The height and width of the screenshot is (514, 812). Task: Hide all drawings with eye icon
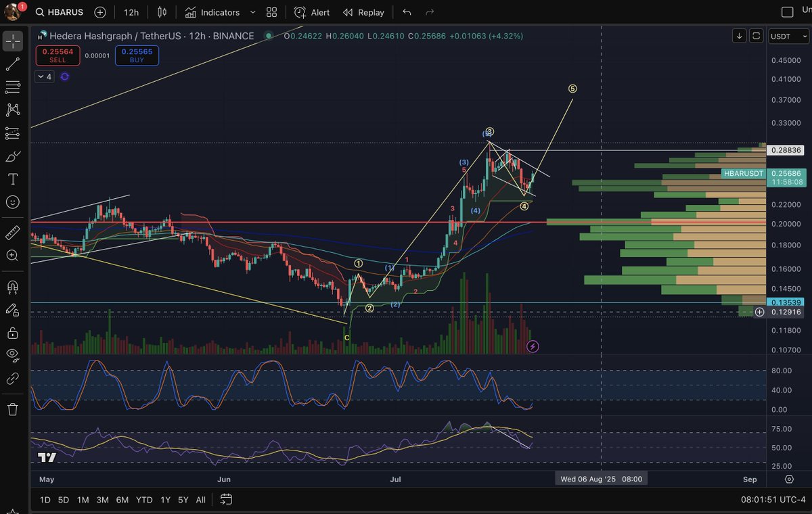pyautogui.click(x=13, y=355)
